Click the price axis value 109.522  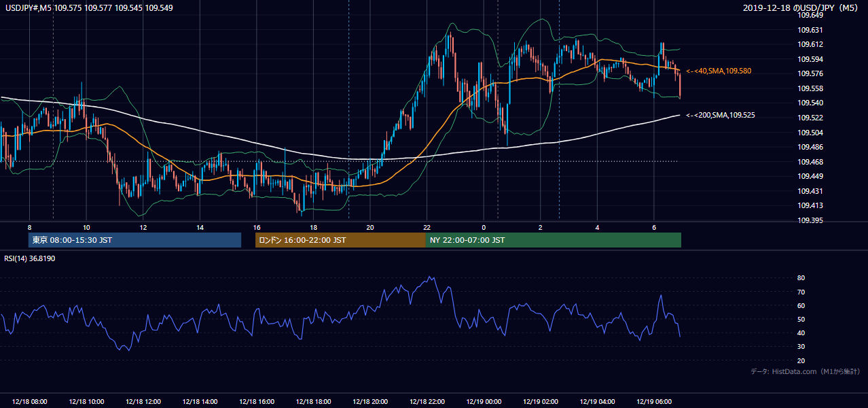(x=810, y=118)
